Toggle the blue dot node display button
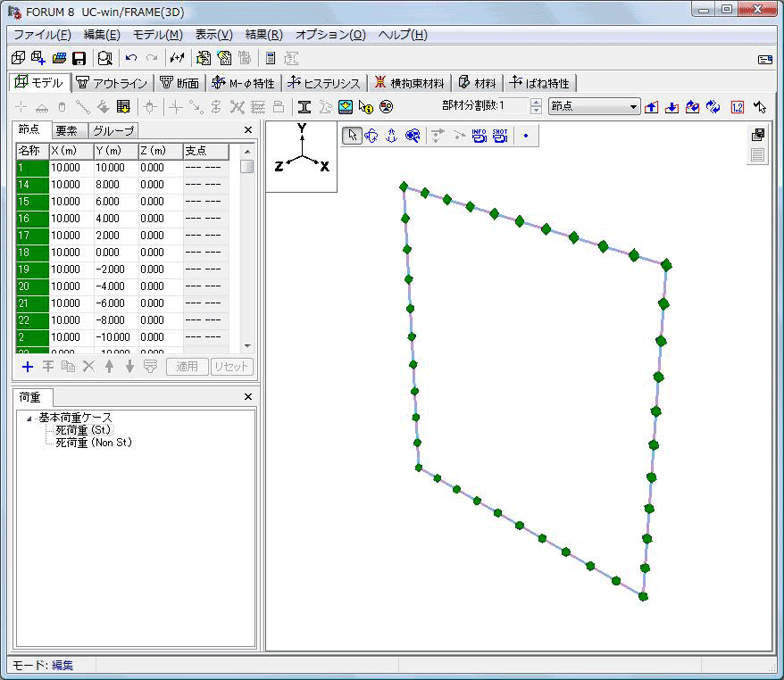 tap(526, 136)
